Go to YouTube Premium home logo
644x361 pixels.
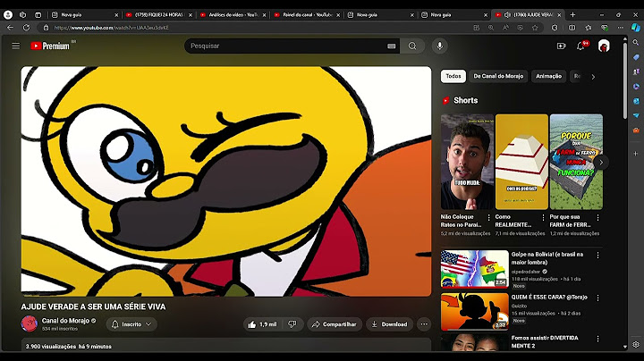(50, 46)
